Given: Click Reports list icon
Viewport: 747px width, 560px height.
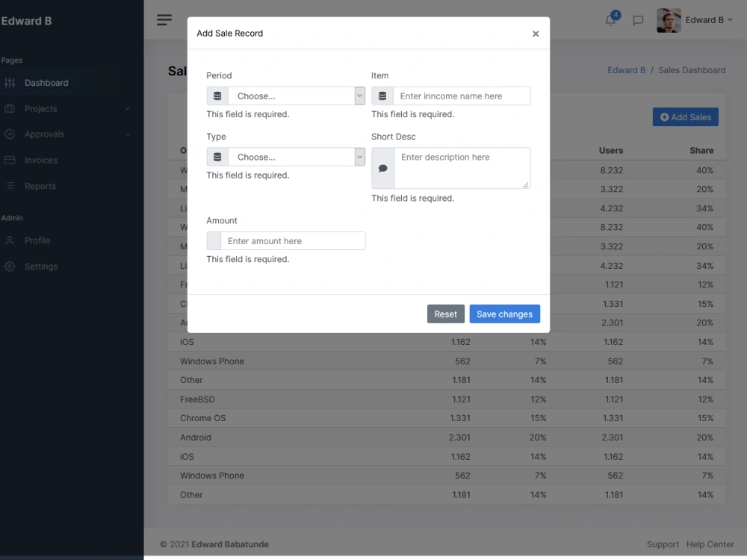Looking at the screenshot, I should click(x=10, y=186).
